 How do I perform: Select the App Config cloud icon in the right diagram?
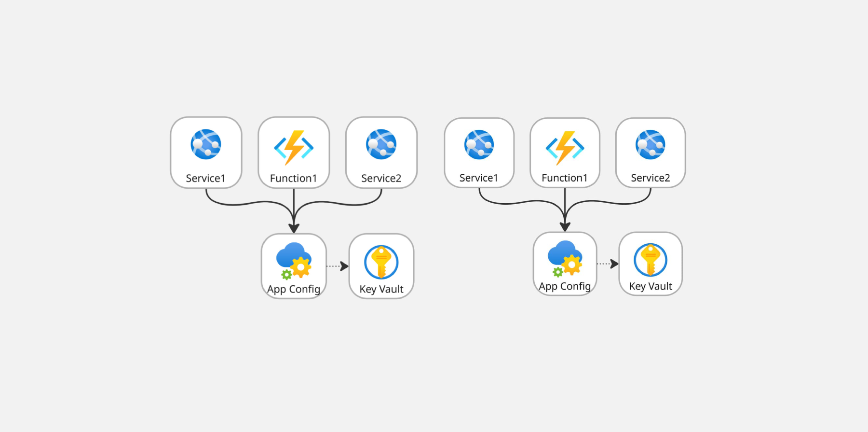point(565,259)
